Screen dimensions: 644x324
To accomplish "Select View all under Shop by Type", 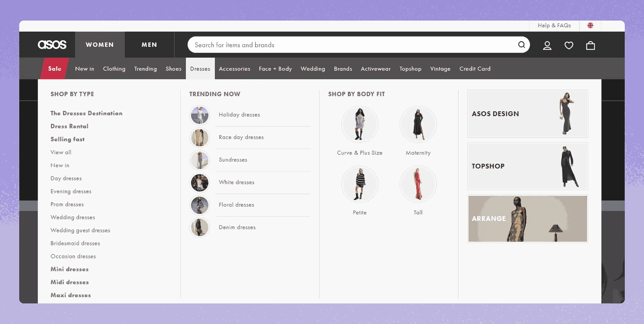I will 61,152.
